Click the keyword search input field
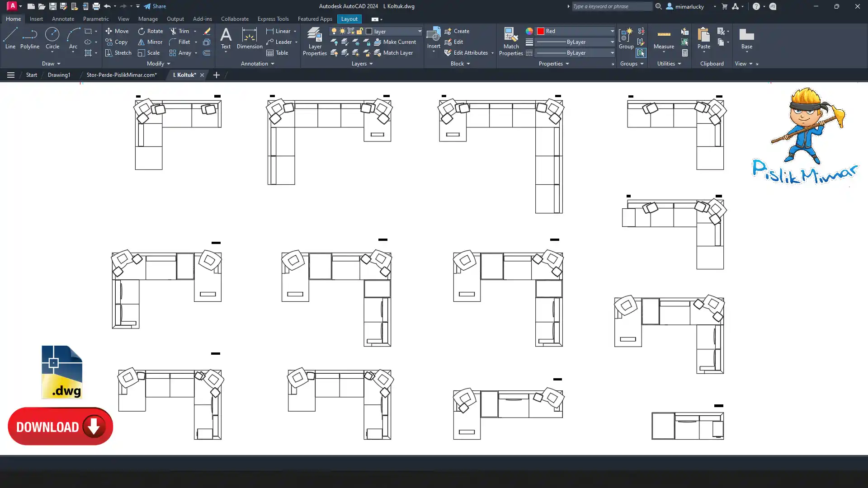868x488 pixels. pos(612,6)
